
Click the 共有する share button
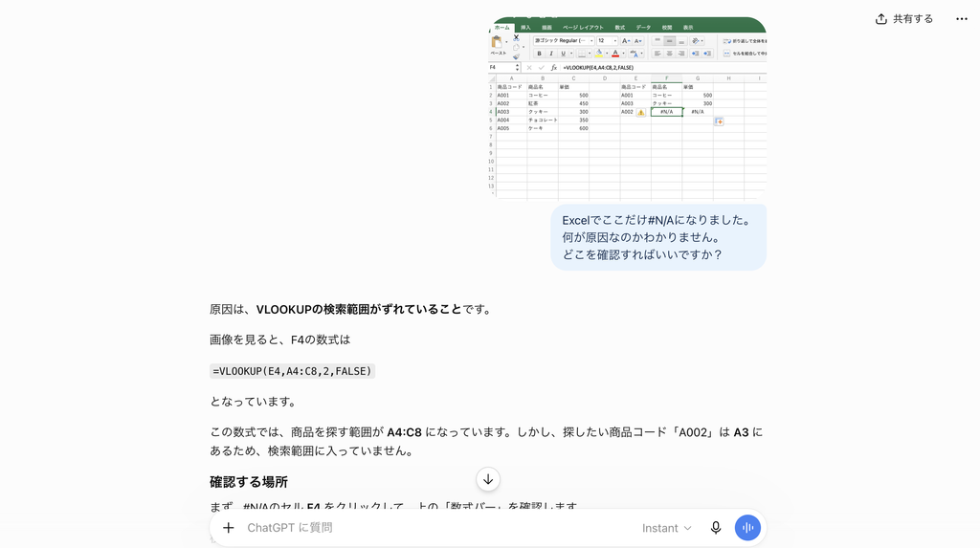(x=903, y=19)
